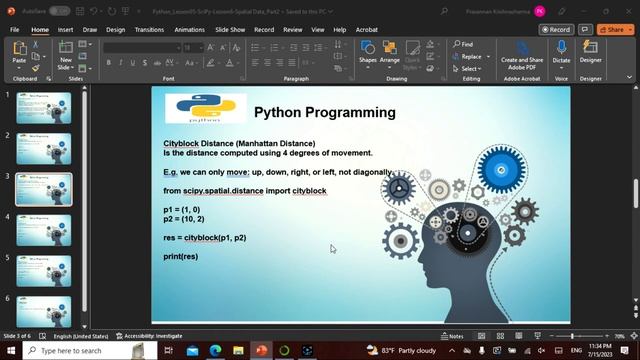This screenshot has height=360, width=640.
Task: Align text left
Action: (255, 63)
